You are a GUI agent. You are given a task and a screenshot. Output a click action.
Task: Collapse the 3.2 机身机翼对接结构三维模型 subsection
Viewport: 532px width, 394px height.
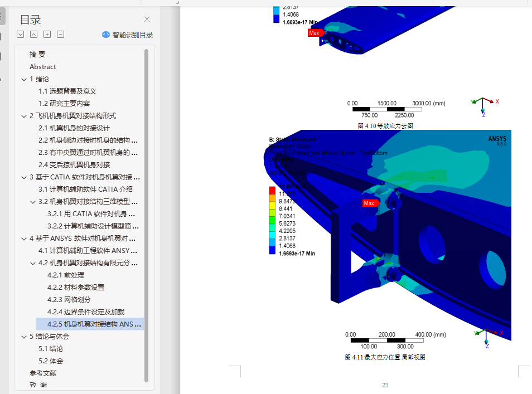[x=32, y=202]
